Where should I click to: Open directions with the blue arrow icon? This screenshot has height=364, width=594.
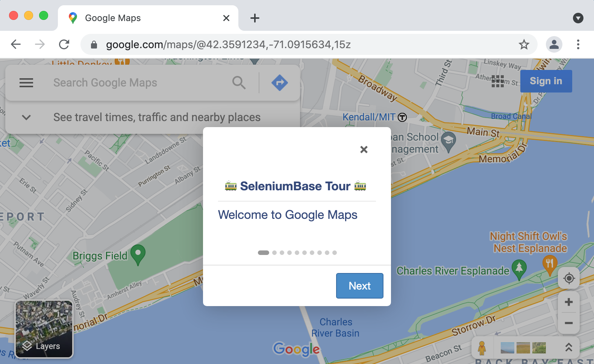(x=280, y=83)
